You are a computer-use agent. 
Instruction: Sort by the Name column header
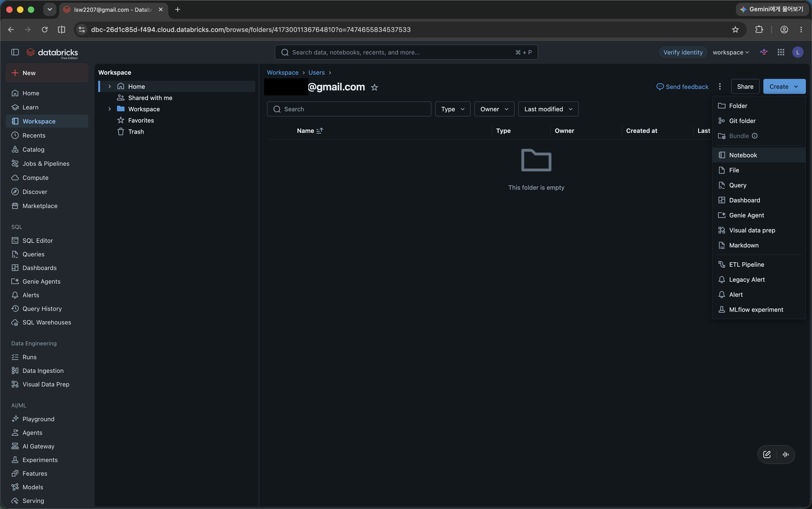310,131
